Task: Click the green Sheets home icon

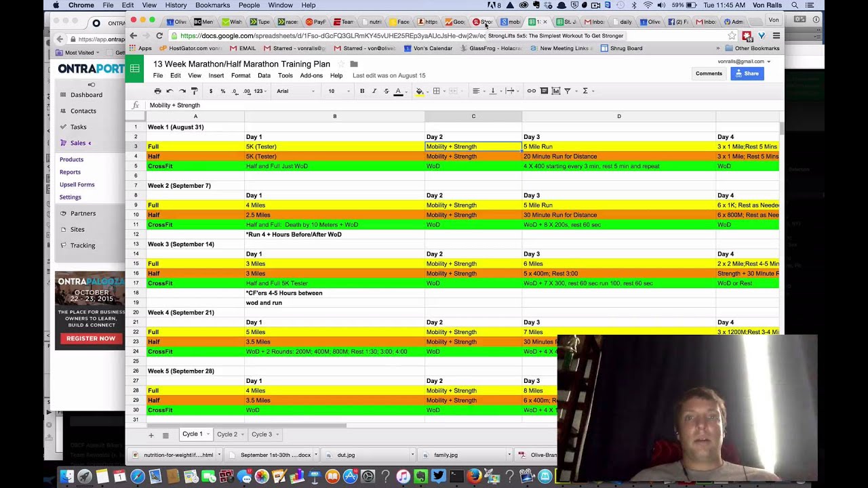Action: tap(135, 68)
